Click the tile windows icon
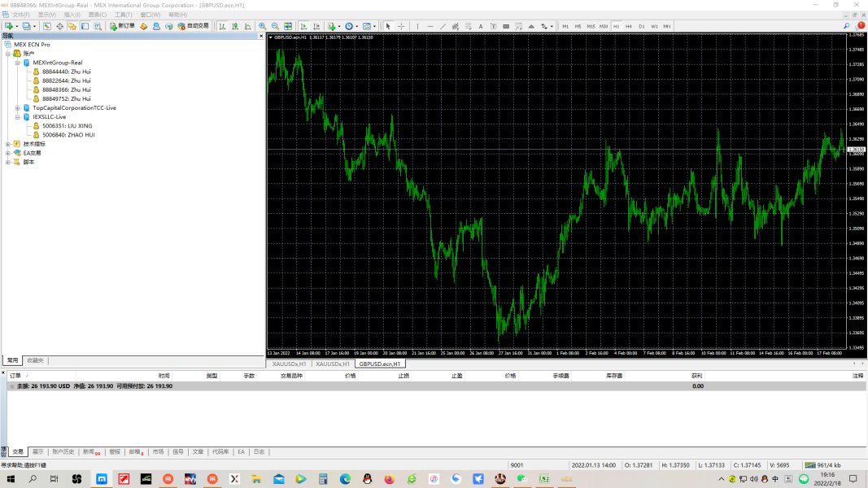Screen dimensions: 868x488 click(288, 26)
